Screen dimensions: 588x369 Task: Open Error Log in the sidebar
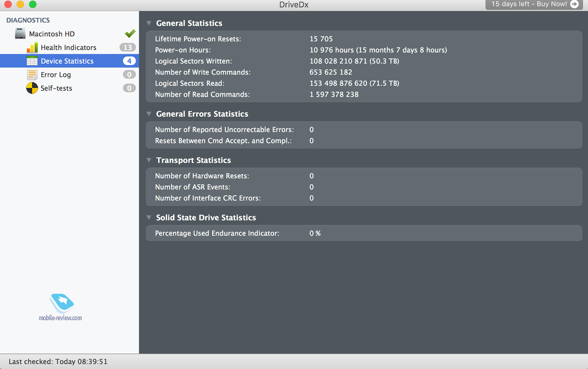[69, 75]
